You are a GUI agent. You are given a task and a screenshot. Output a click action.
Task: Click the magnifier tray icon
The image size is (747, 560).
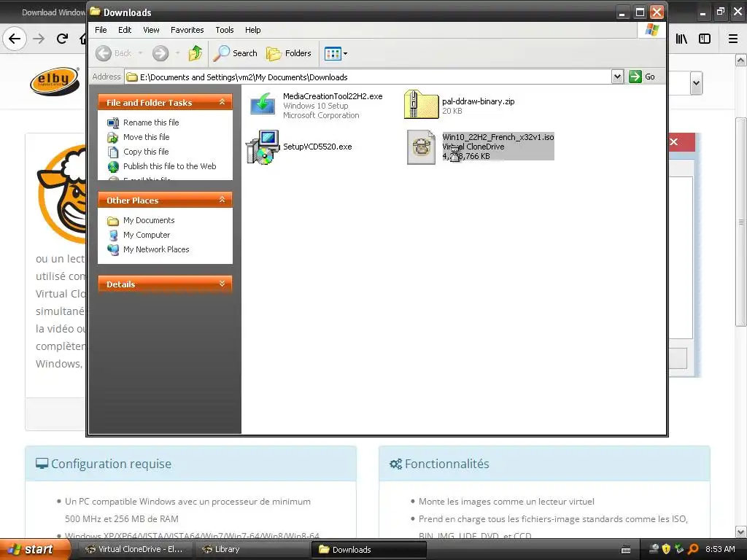pyautogui.click(x=693, y=549)
